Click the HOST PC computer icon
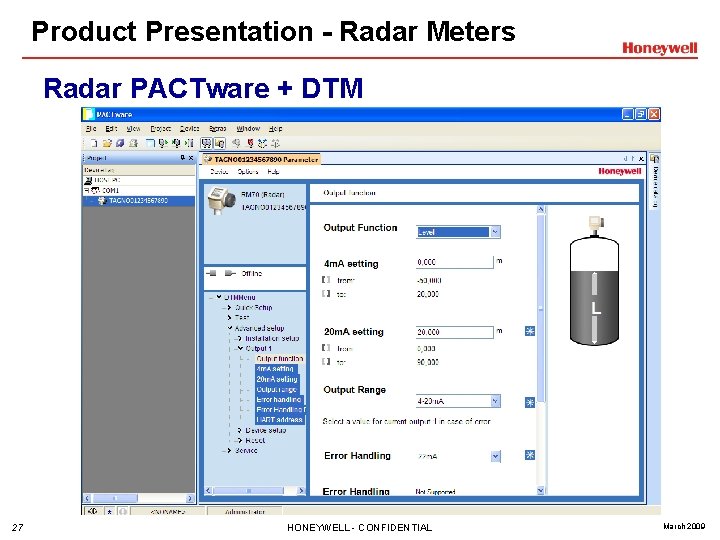Image resolution: width=720 pixels, height=540 pixels. click(89, 180)
